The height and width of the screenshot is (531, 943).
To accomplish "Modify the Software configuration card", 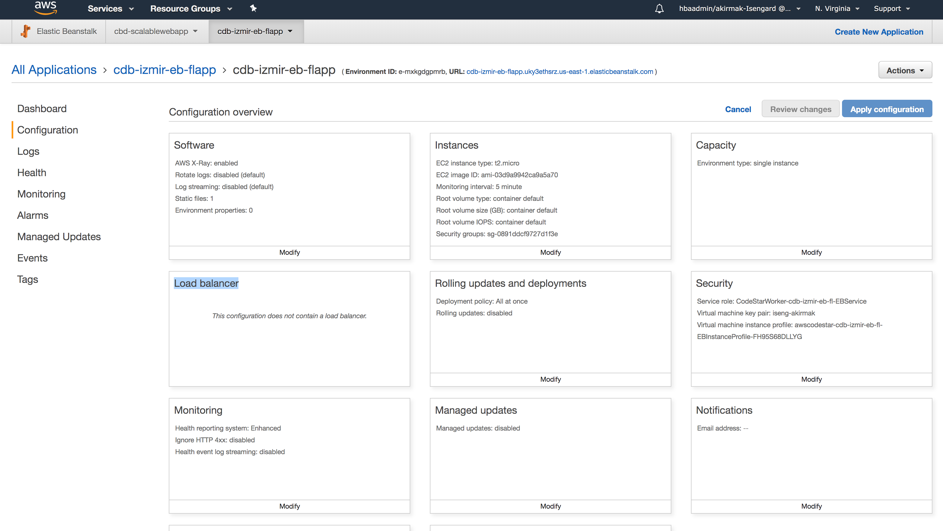I will tap(289, 253).
